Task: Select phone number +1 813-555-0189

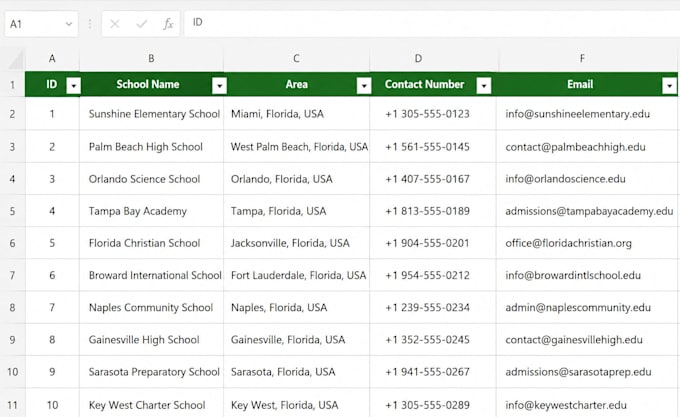Action: (x=428, y=211)
